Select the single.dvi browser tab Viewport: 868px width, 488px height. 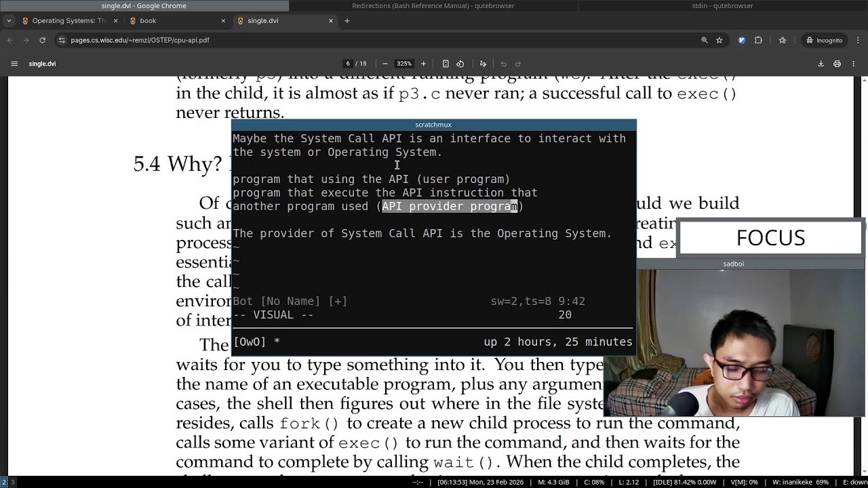point(285,21)
